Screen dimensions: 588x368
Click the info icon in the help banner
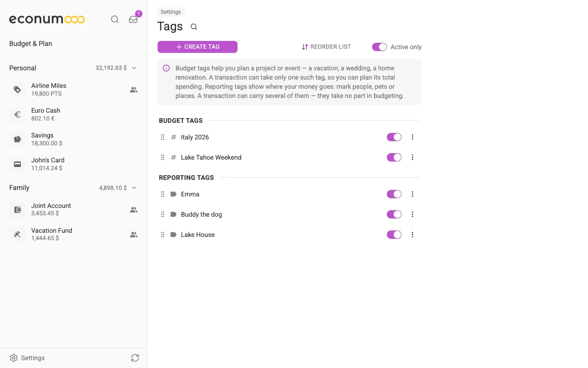point(166,68)
